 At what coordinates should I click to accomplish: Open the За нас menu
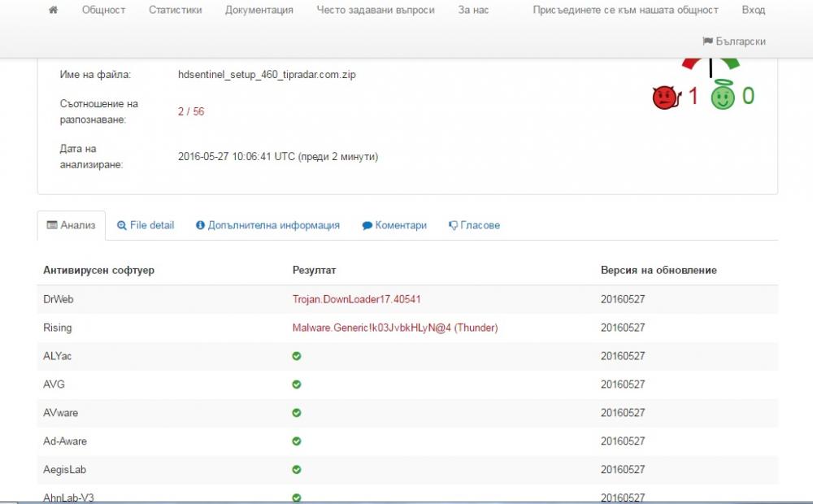coord(473,10)
